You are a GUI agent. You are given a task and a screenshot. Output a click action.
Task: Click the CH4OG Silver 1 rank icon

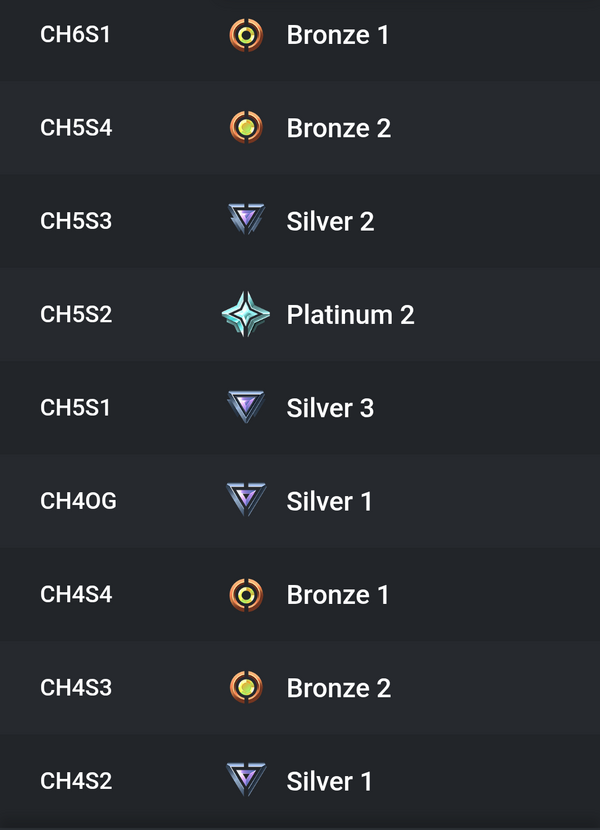point(245,500)
